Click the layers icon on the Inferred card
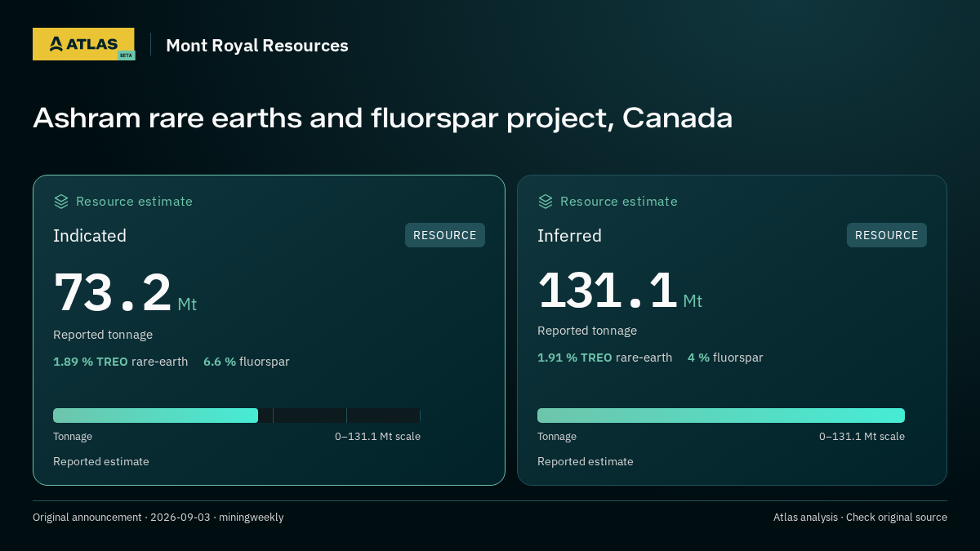980x551 pixels. click(x=546, y=202)
